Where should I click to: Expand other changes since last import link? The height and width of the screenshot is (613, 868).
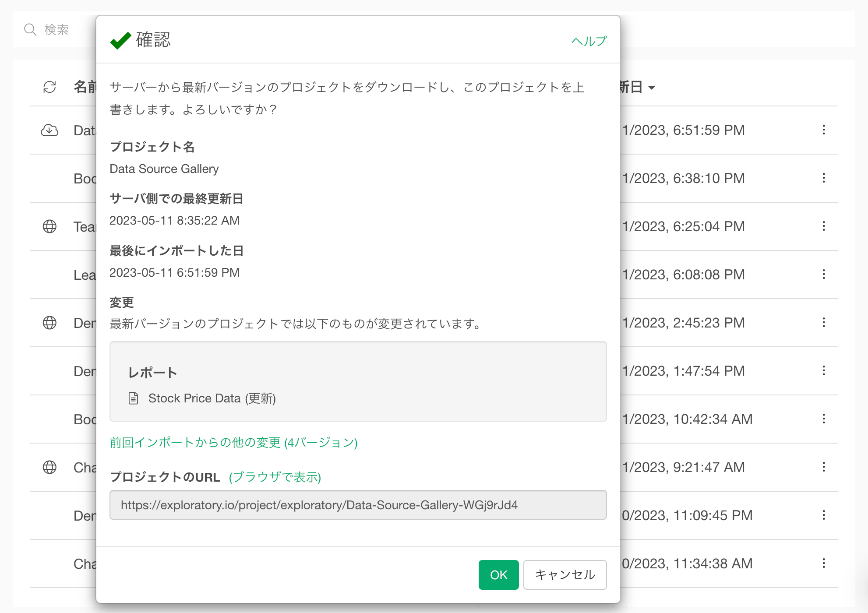pyautogui.click(x=233, y=443)
